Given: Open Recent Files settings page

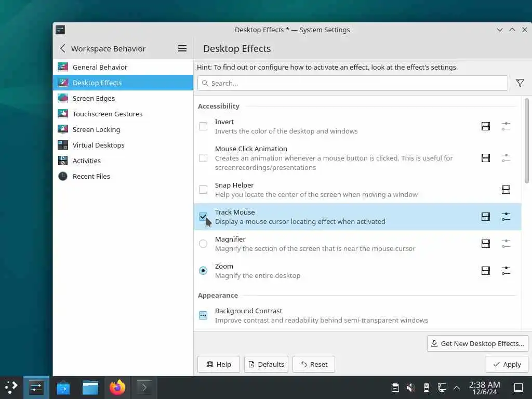Looking at the screenshot, I should point(123,177).
